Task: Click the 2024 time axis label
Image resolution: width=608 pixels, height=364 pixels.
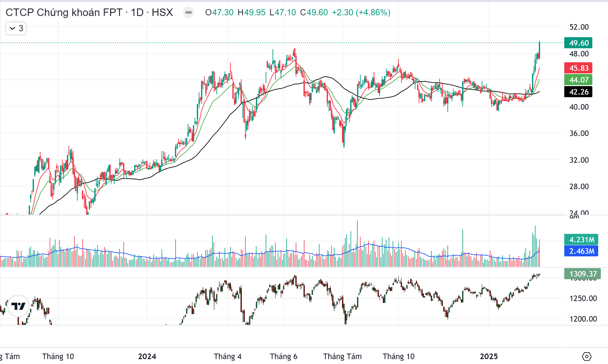Action: (x=147, y=356)
